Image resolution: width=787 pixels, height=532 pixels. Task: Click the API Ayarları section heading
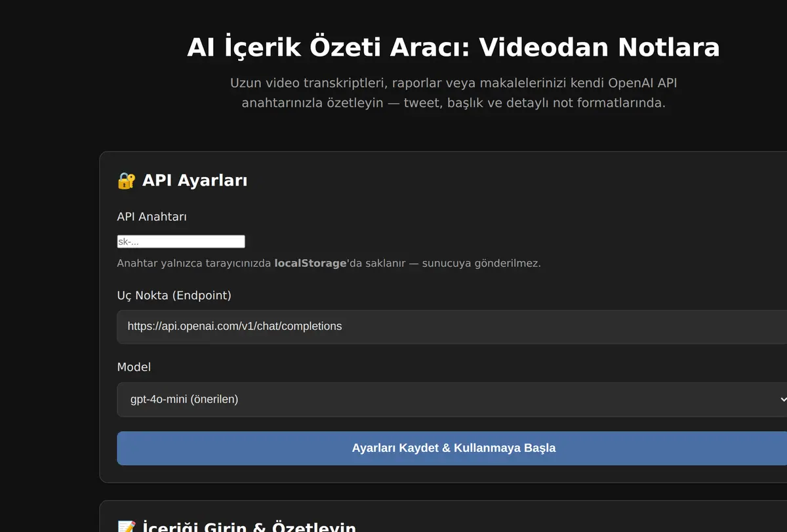coord(182,180)
